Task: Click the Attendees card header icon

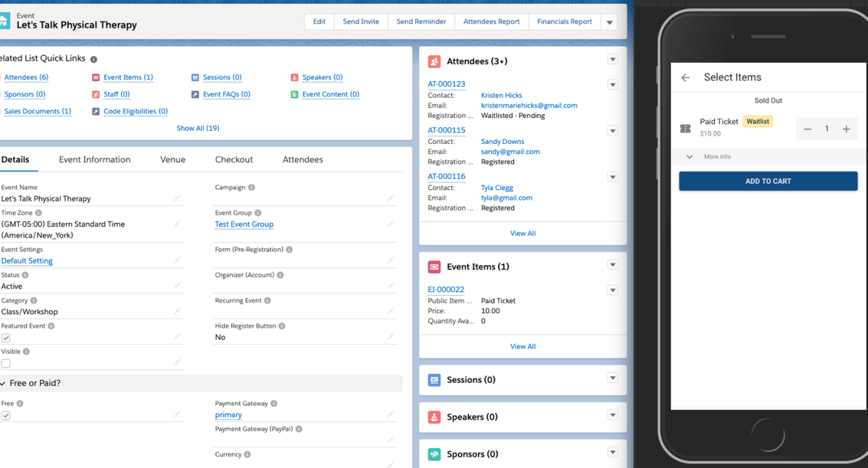Action: click(434, 61)
